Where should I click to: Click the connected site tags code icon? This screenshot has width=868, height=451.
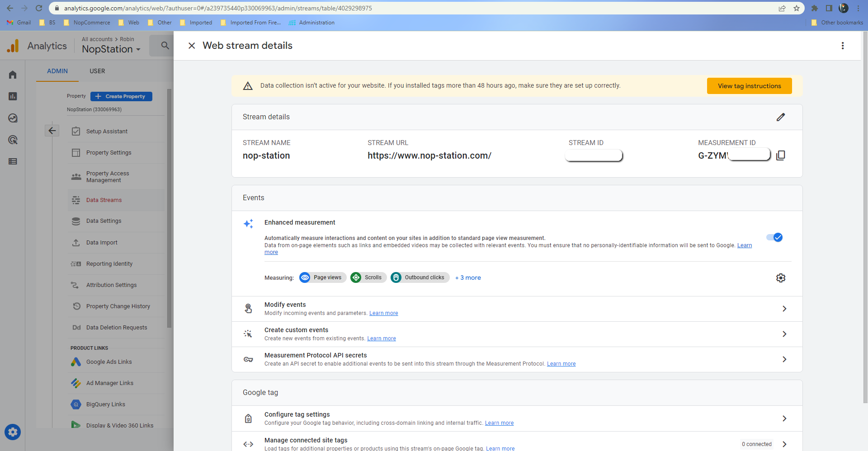[248, 444]
